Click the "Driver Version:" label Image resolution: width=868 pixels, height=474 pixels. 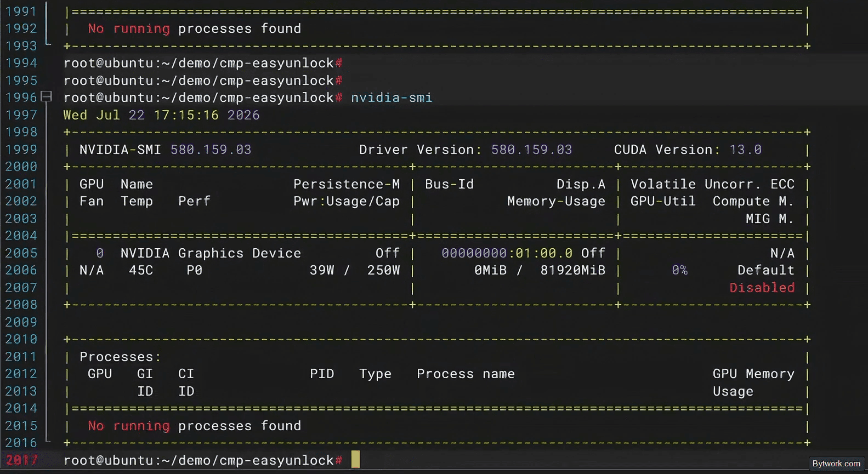[421, 150]
